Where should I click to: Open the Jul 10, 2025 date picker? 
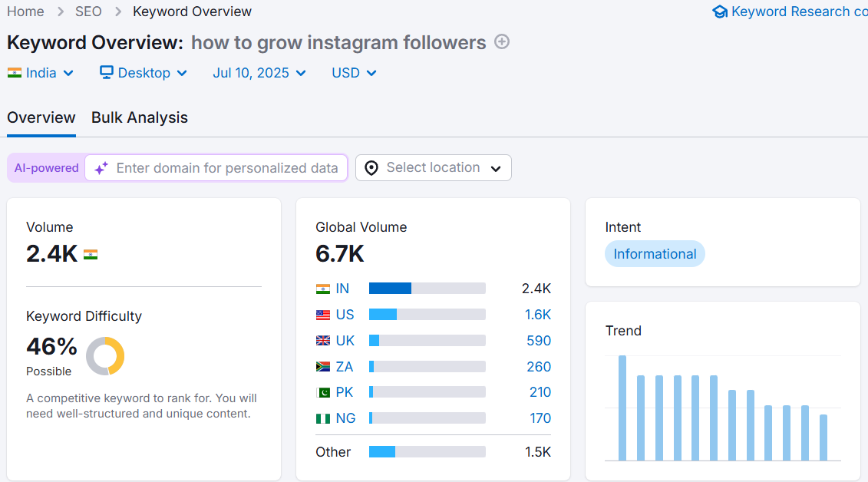pos(259,73)
